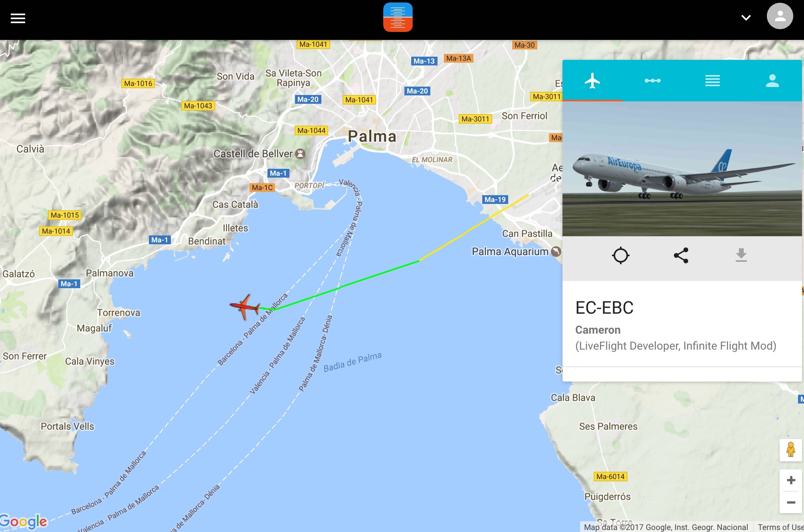Share this flight
This screenshot has width=804, height=532.
[x=681, y=255]
